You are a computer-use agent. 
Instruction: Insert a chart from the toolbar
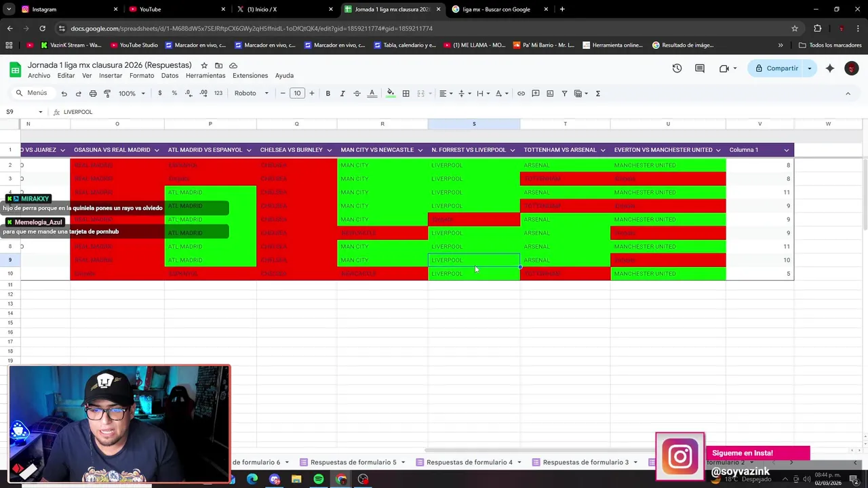point(550,94)
